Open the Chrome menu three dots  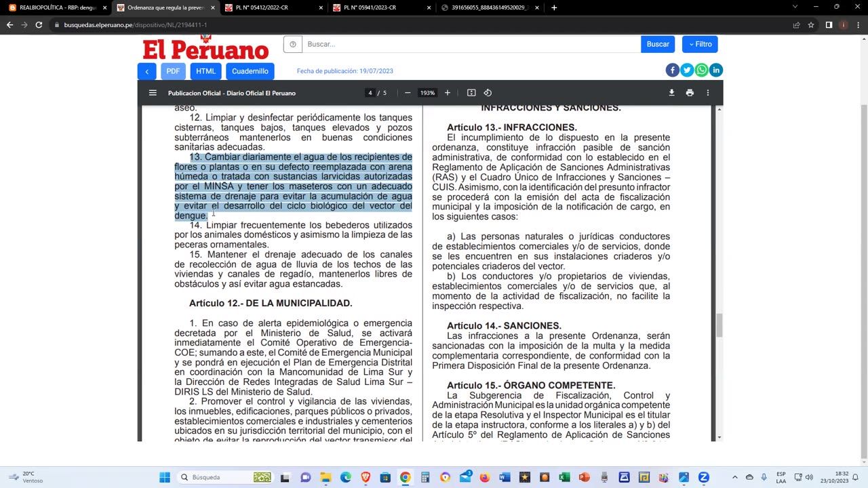(858, 25)
